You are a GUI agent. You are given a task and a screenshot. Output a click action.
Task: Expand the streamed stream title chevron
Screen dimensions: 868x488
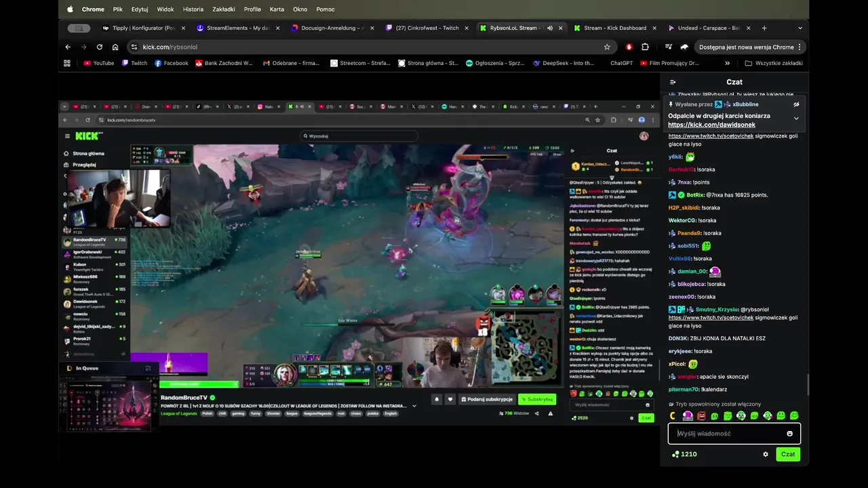point(414,406)
